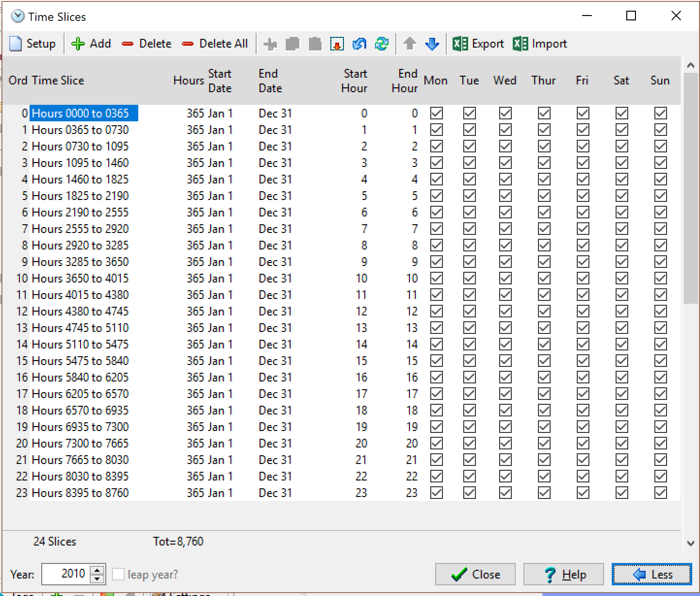Screen dimensions: 700x596
Task: Select row Hours 6205 to 6570
Action: [x=341, y=394]
